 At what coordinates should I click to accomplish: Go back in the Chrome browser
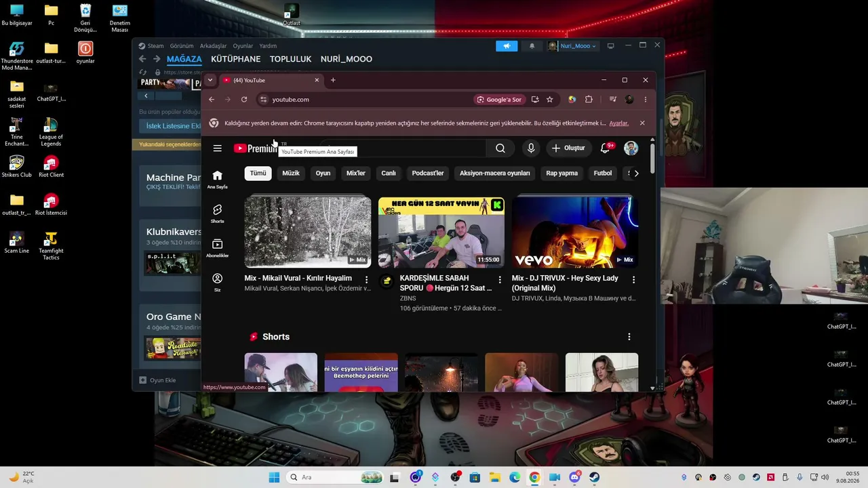tap(212, 100)
